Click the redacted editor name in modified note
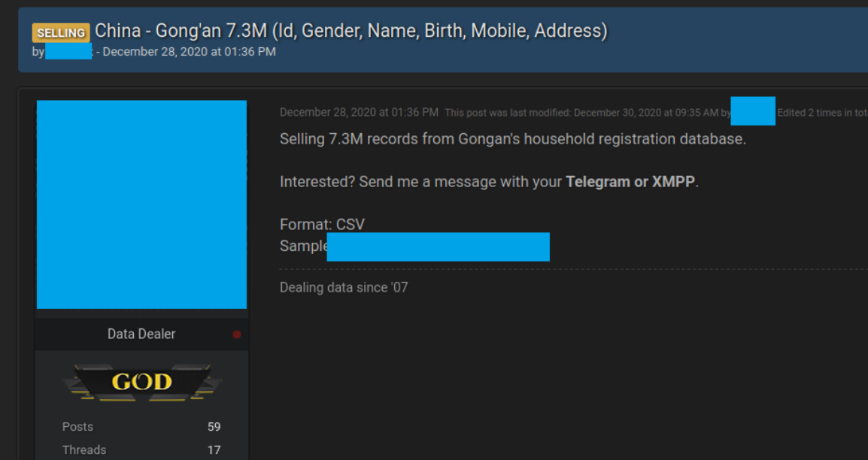The width and height of the screenshot is (868, 460). (753, 111)
